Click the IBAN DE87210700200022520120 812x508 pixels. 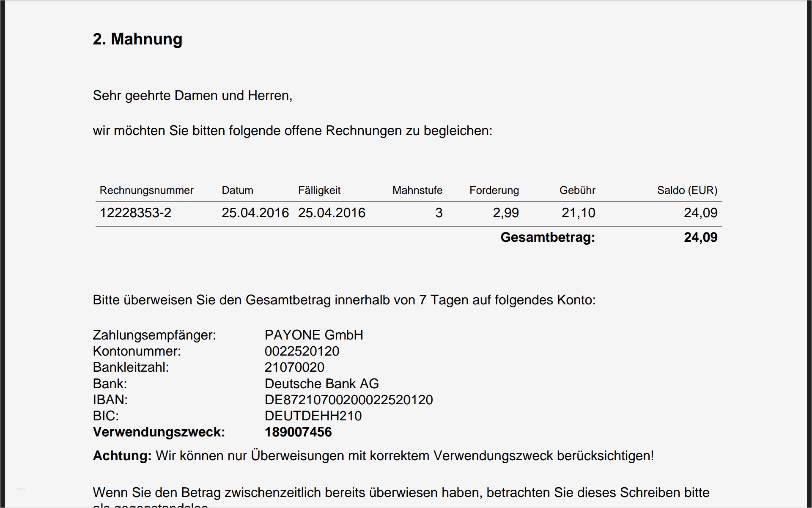click(x=348, y=400)
